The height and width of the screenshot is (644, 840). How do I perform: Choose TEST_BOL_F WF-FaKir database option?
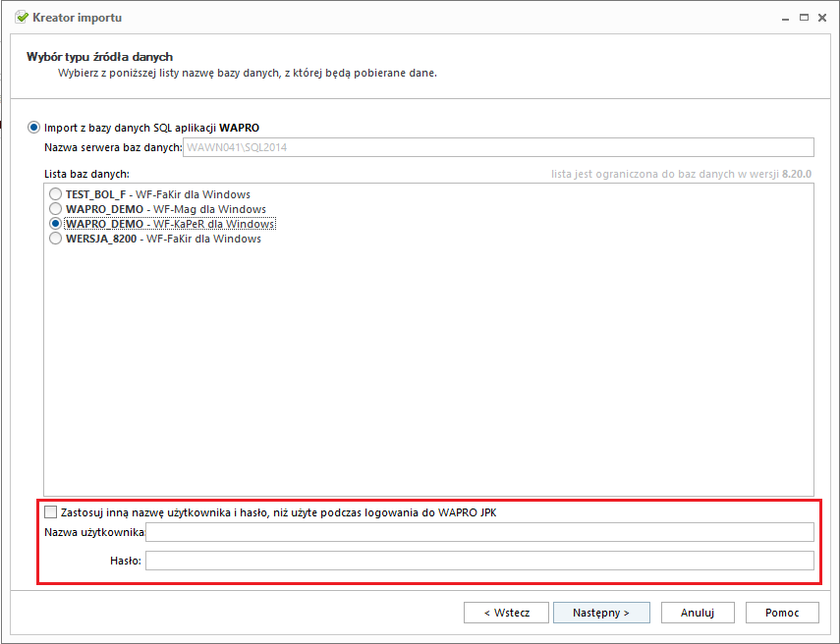(55, 193)
